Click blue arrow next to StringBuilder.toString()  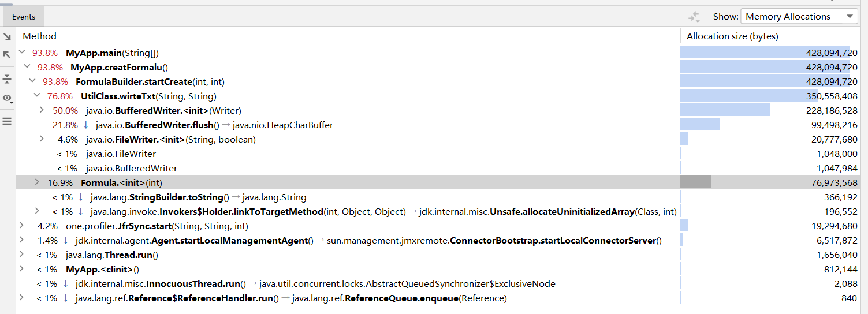point(81,197)
